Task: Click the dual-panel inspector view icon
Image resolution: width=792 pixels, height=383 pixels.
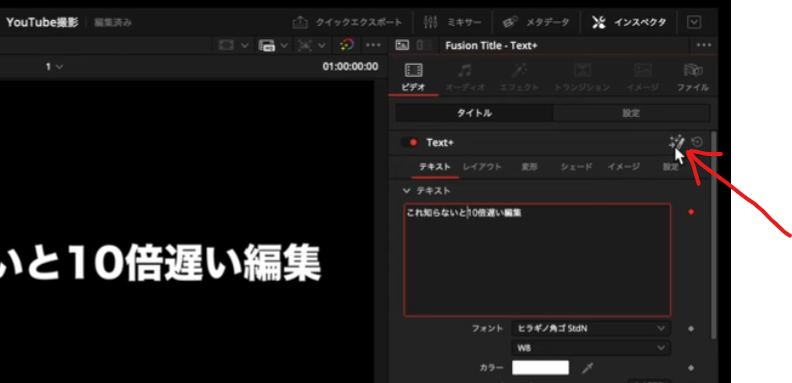Action: point(424,45)
